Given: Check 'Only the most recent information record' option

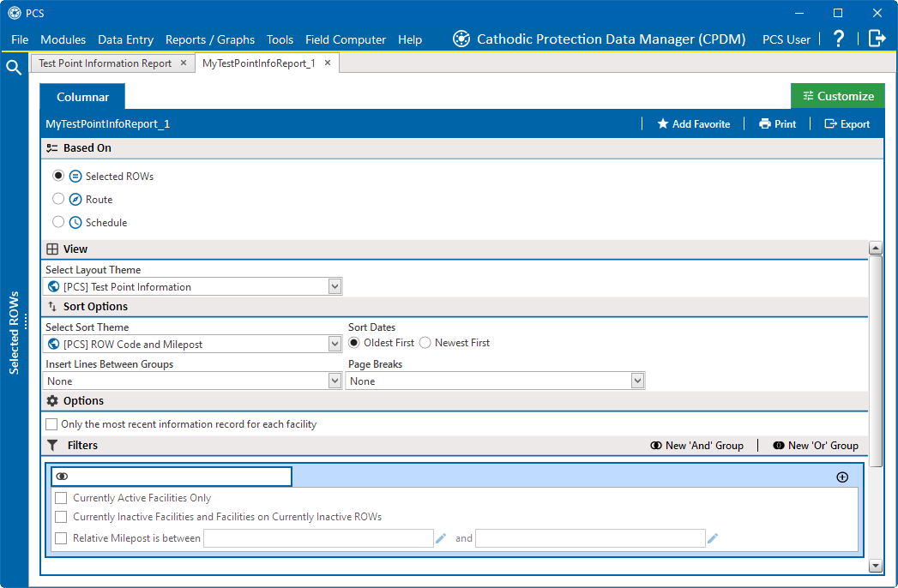Looking at the screenshot, I should pyautogui.click(x=51, y=423).
